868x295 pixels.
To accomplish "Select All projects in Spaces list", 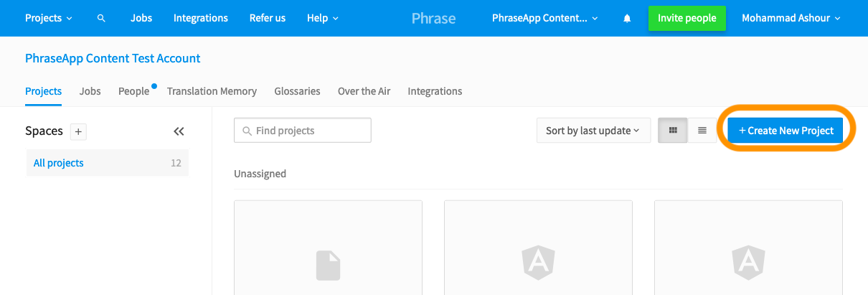I will coord(108,163).
